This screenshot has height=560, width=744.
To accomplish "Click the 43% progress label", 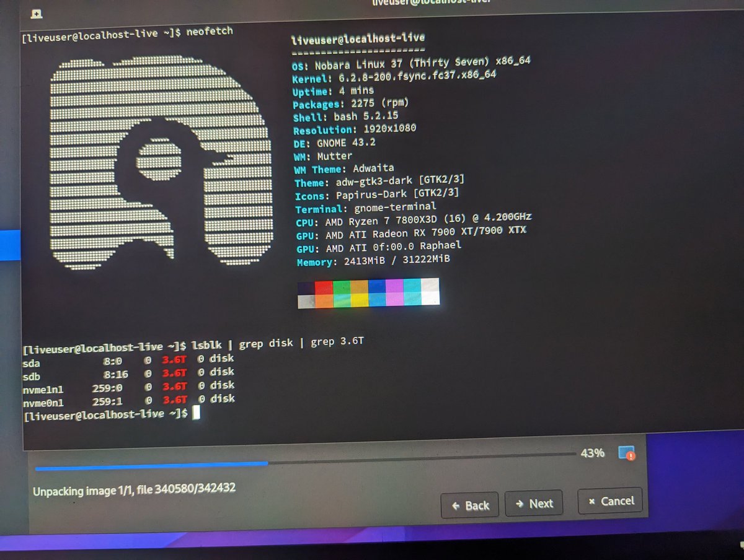I will pyautogui.click(x=592, y=453).
